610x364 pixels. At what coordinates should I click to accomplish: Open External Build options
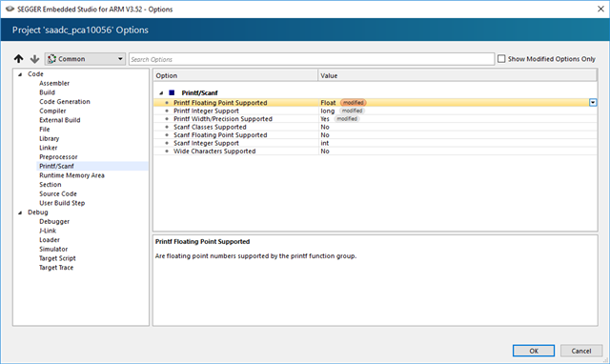click(x=59, y=120)
